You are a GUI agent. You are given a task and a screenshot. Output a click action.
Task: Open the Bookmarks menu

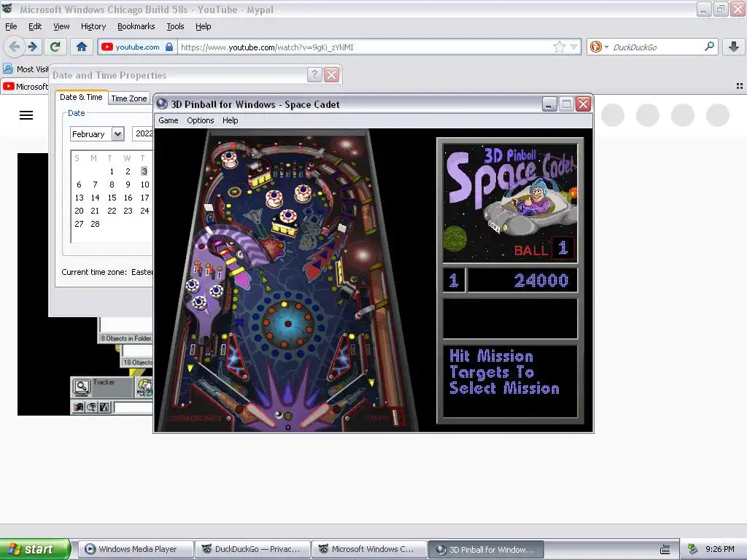coord(136,26)
